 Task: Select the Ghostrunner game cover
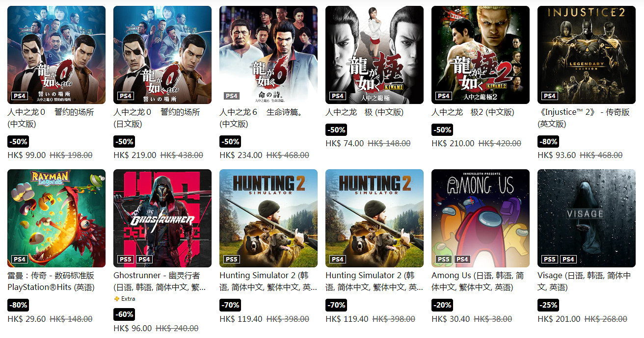click(x=162, y=218)
